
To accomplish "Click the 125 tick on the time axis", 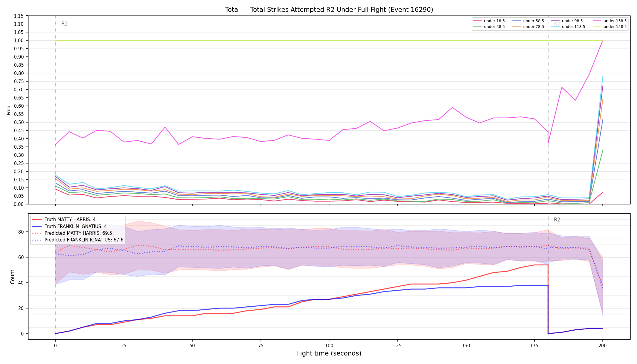I will 397,345.
